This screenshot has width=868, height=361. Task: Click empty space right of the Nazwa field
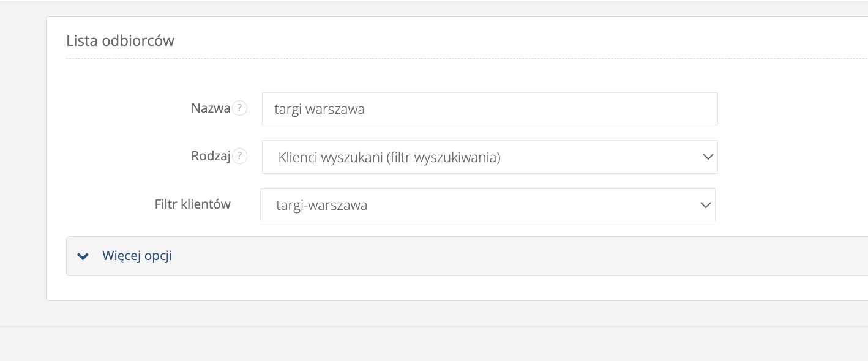(790, 109)
